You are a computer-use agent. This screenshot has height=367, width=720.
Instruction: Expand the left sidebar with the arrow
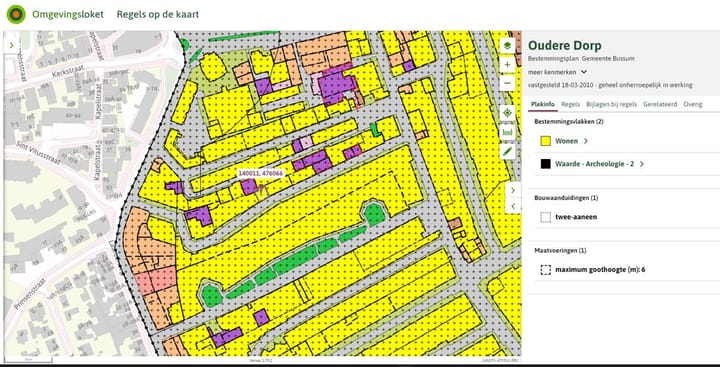pyautogui.click(x=11, y=45)
